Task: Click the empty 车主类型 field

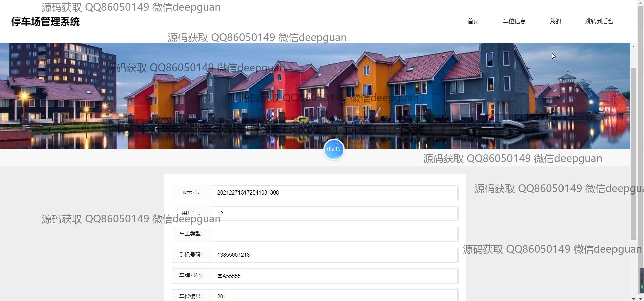Action: click(335, 234)
